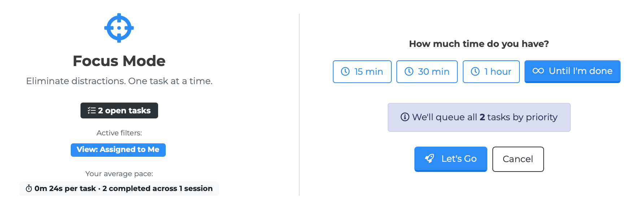Choose the 30 min time option
Viewport: 644px width, 208px height.
(x=427, y=71)
